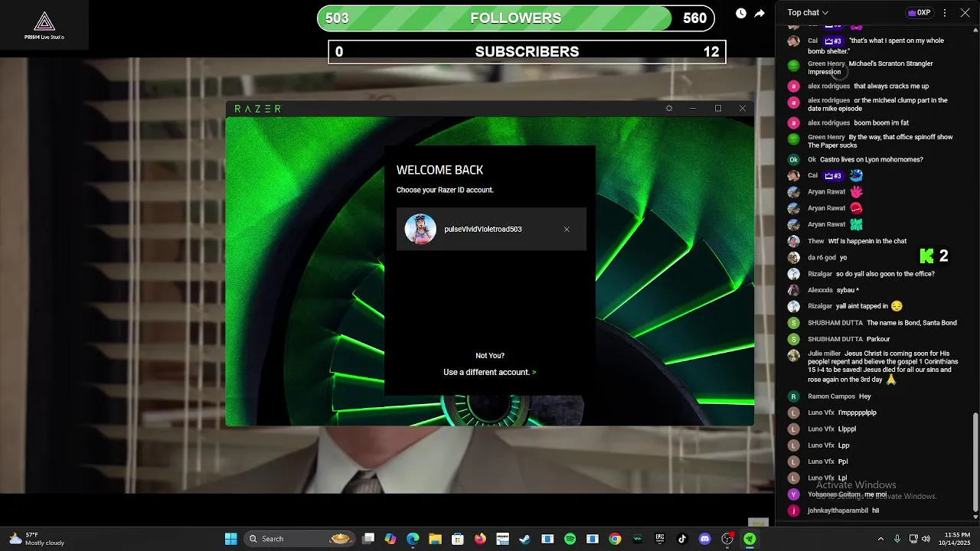
Task: Open Spotify from the taskbar
Action: click(570, 539)
